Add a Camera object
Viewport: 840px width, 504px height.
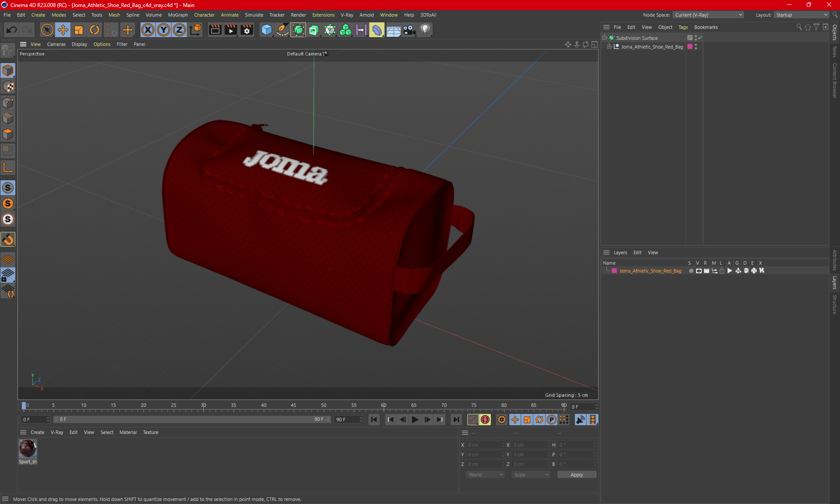[x=409, y=30]
